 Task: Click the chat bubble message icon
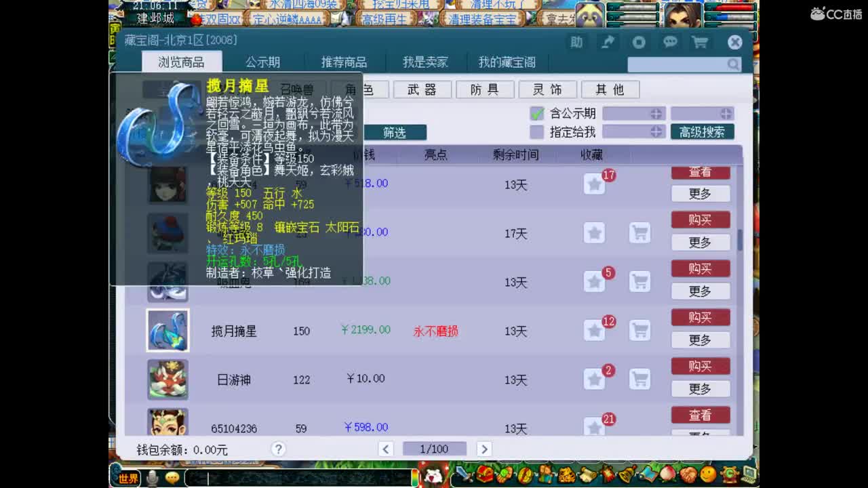click(x=670, y=42)
